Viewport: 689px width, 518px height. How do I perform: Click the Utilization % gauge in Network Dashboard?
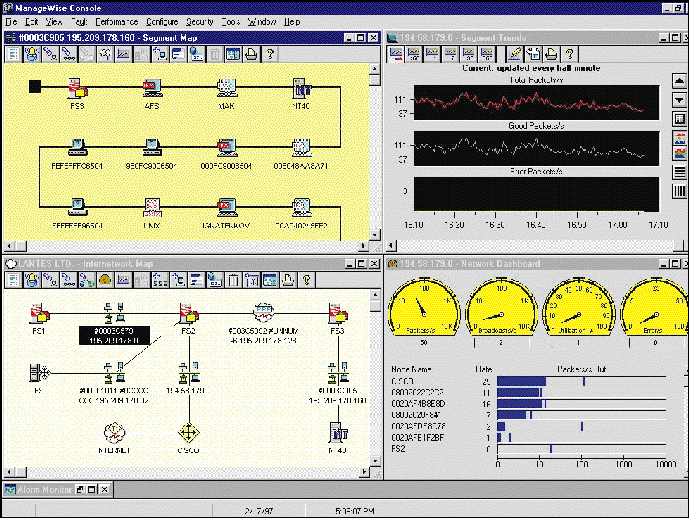(x=579, y=308)
